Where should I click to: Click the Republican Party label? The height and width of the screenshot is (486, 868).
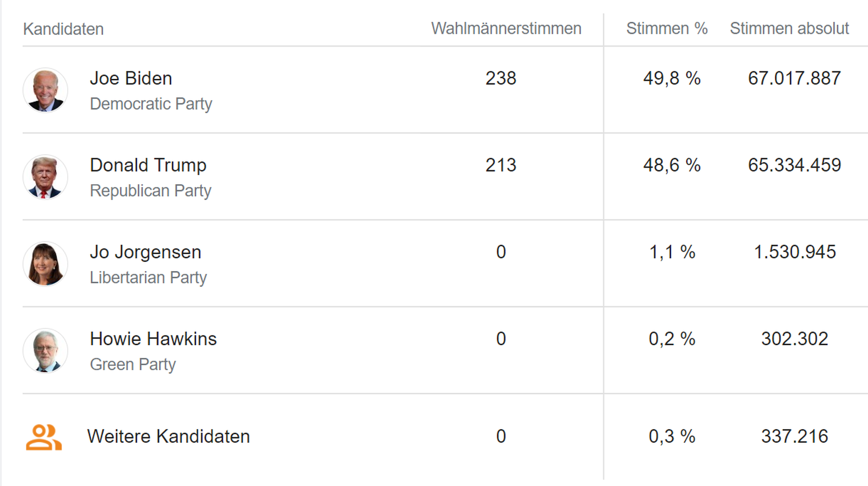click(x=151, y=191)
